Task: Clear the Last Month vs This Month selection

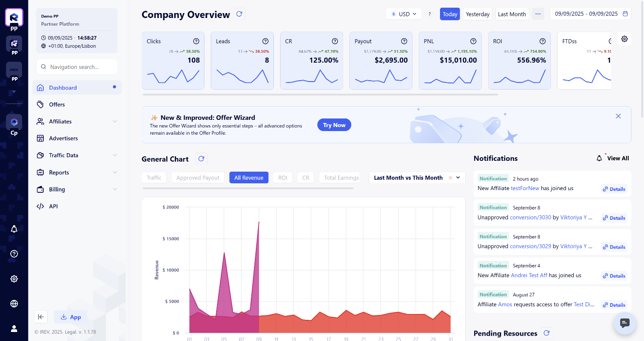Action: [450, 178]
